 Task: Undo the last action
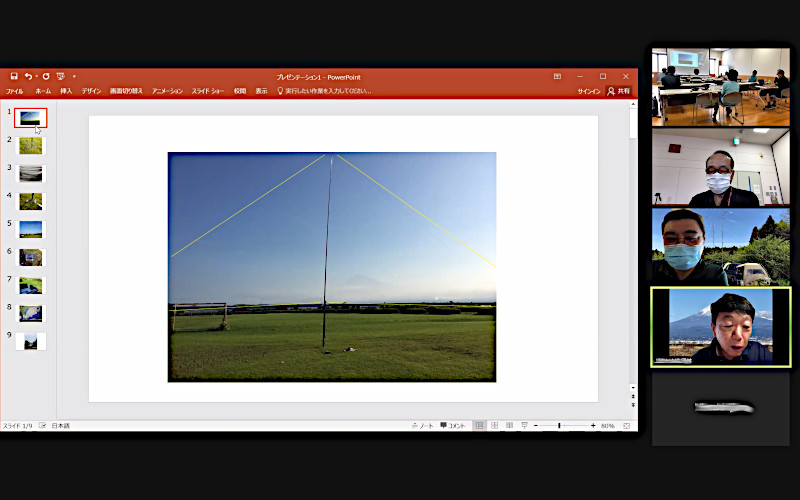[28, 76]
